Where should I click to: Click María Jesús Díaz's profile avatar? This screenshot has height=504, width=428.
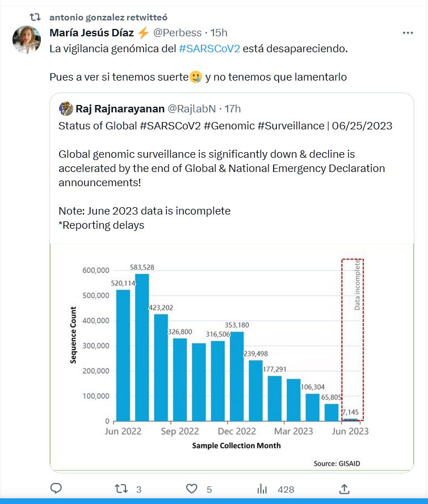27,40
